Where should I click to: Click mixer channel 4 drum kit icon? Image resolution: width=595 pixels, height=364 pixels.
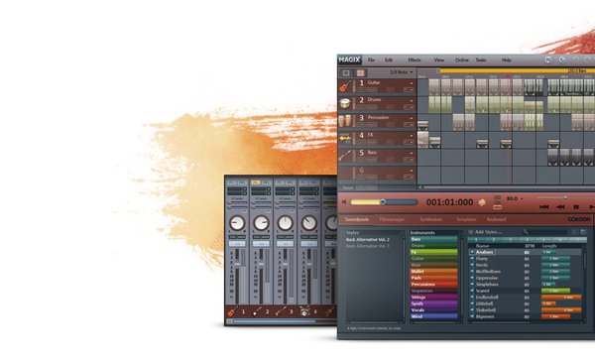304,311
